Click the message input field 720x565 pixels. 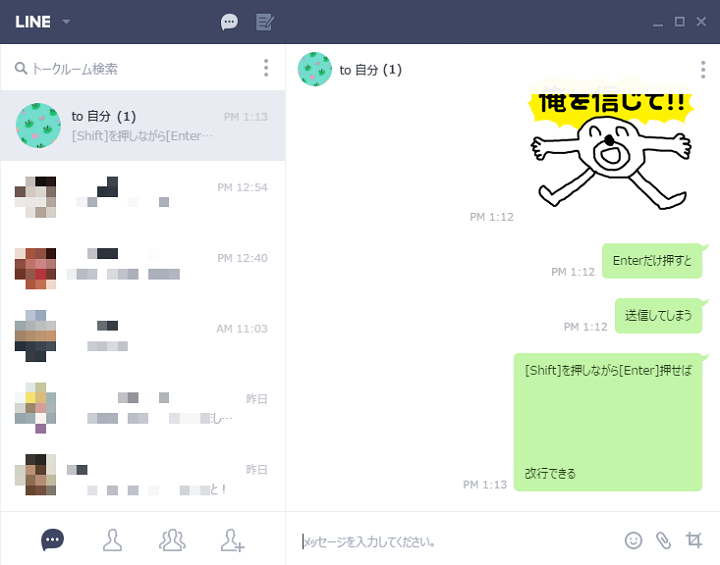455,542
